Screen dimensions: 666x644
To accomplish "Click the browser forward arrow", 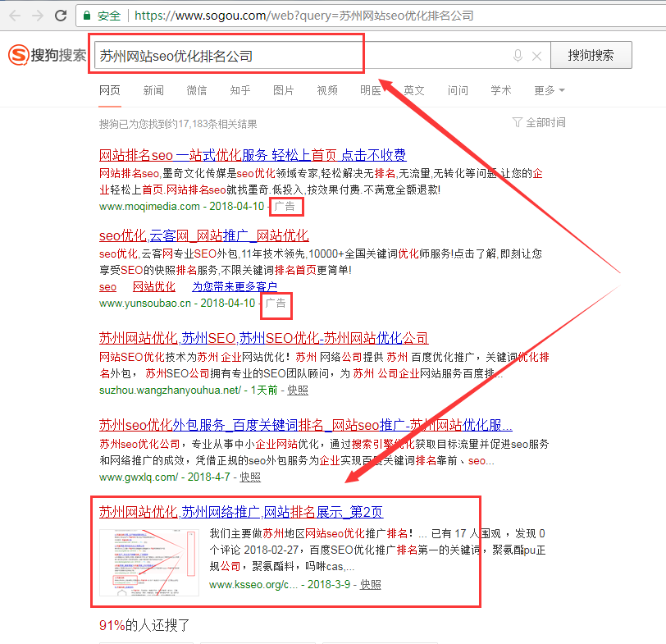I will (36, 16).
